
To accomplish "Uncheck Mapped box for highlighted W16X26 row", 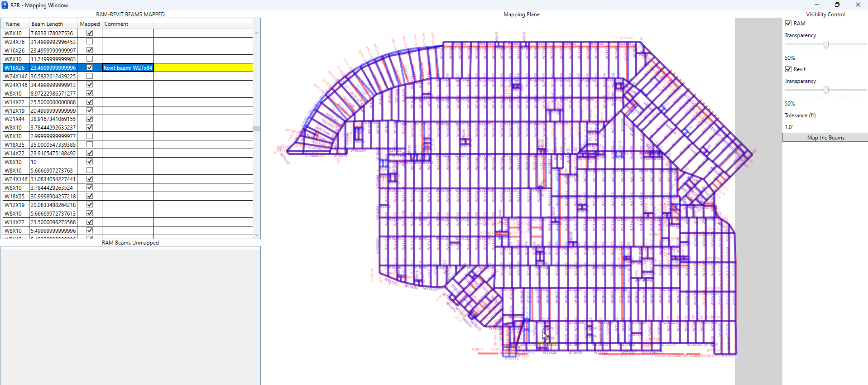I will click(90, 67).
